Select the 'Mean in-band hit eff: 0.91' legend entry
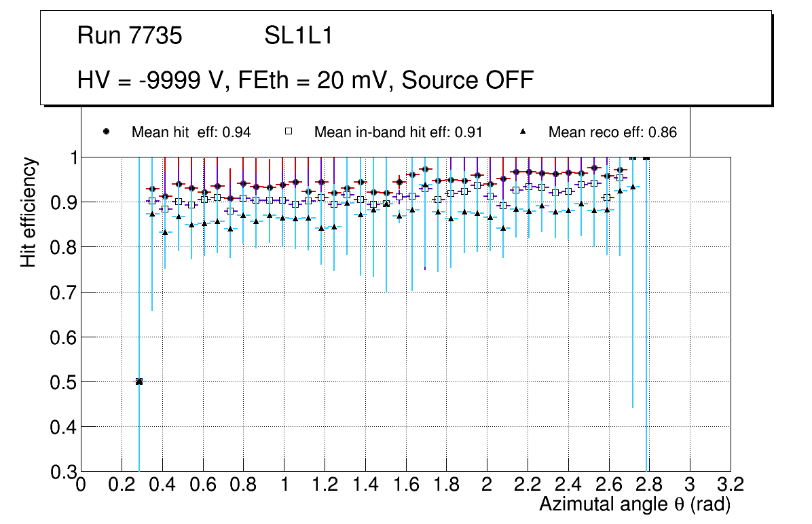Viewport: 812px width, 524px height. pyautogui.click(x=398, y=132)
